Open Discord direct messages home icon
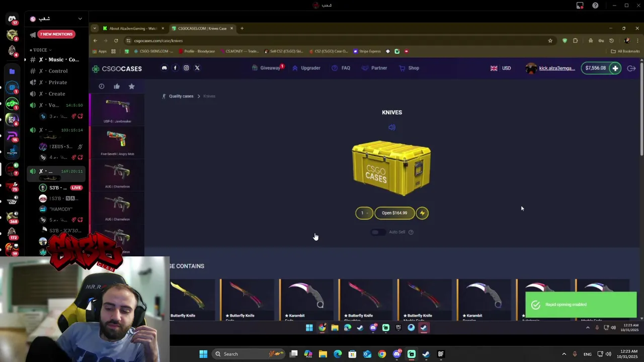 pyautogui.click(x=12, y=19)
